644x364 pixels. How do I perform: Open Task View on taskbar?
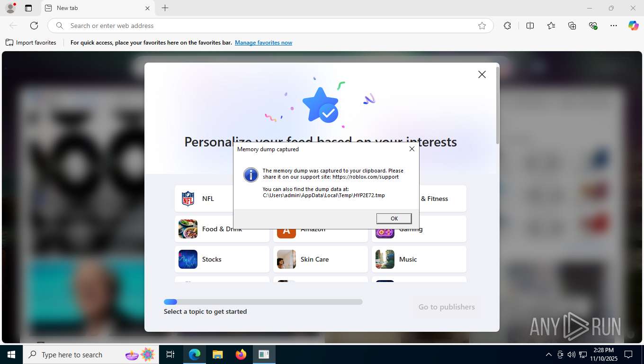(x=170, y=355)
